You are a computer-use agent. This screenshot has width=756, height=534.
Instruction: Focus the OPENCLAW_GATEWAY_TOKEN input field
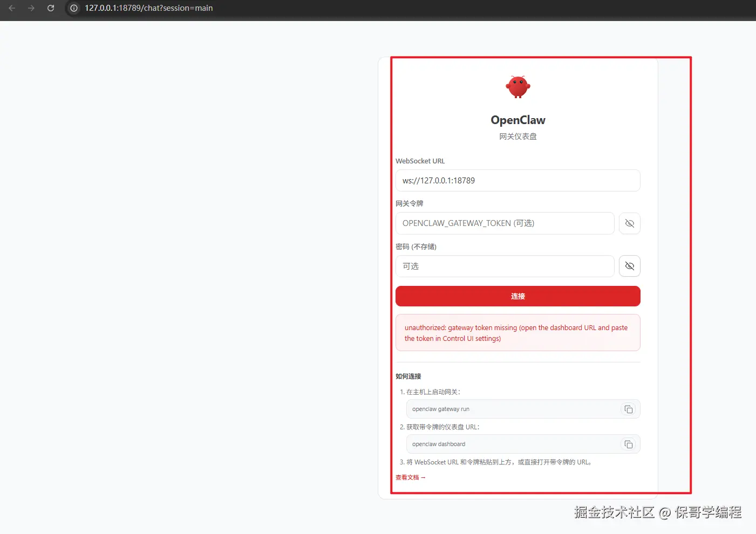point(505,223)
